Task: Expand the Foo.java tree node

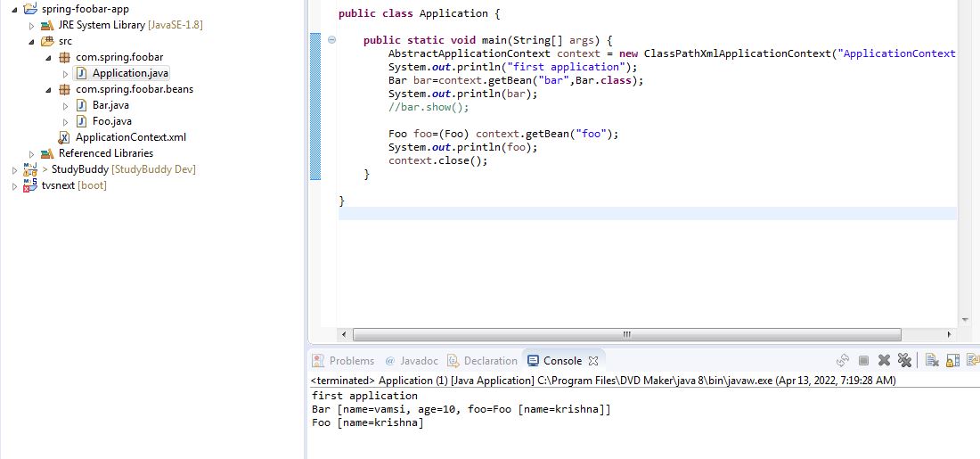Action: (66, 122)
